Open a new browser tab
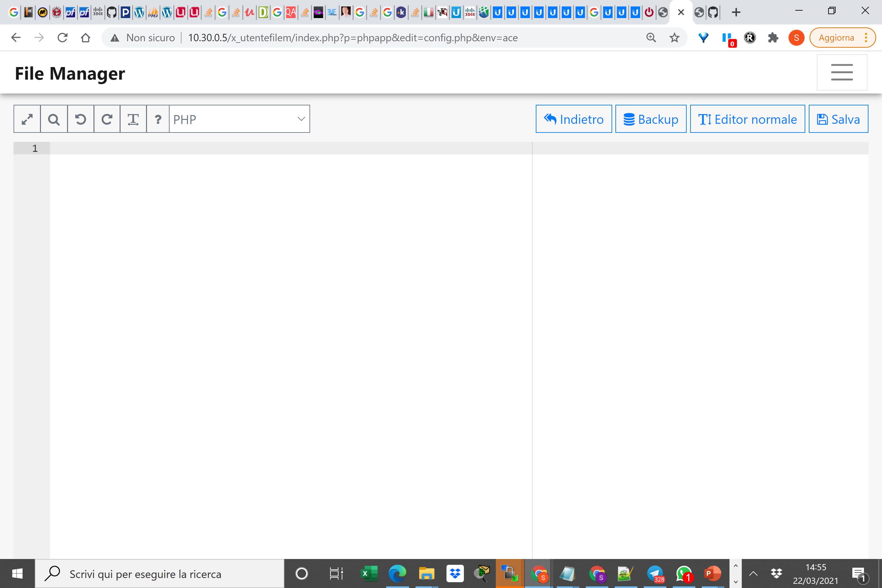The width and height of the screenshot is (882, 588). pyautogui.click(x=736, y=12)
